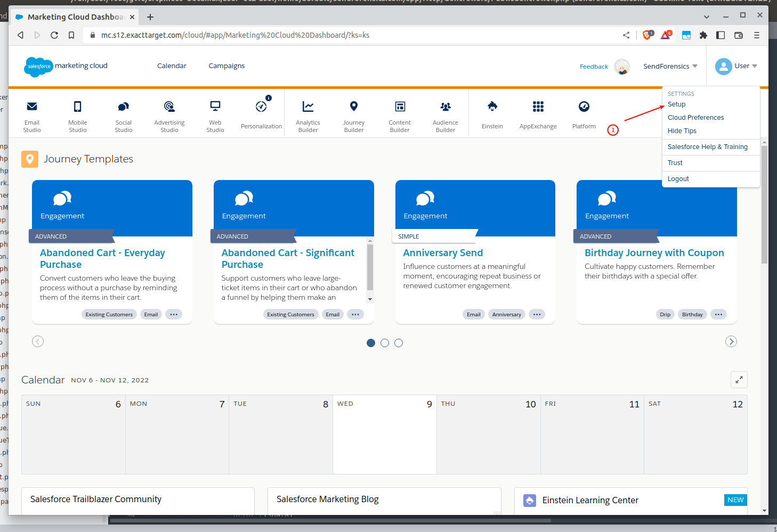Click the Salesforce Marketing Cloud logo
777x532 pixels.
point(66,66)
